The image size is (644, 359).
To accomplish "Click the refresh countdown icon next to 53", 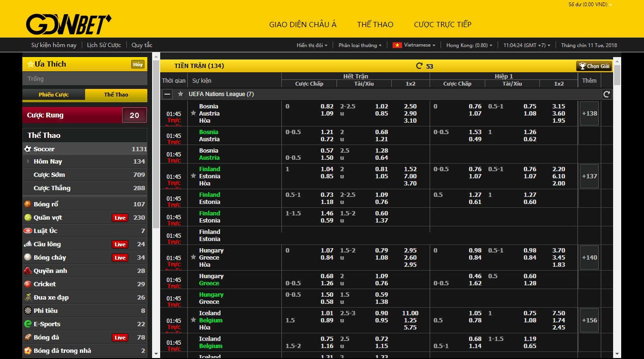I will click(419, 66).
